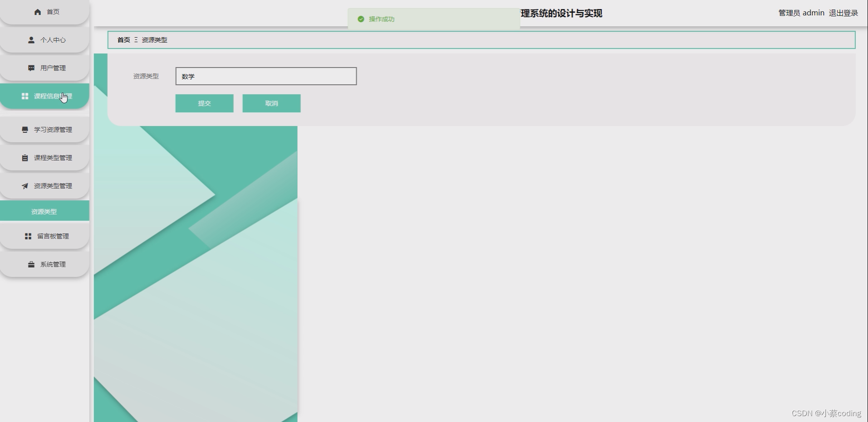Expand the 留言板管理 menu
The height and width of the screenshot is (422, 868).
pos(44,236)
